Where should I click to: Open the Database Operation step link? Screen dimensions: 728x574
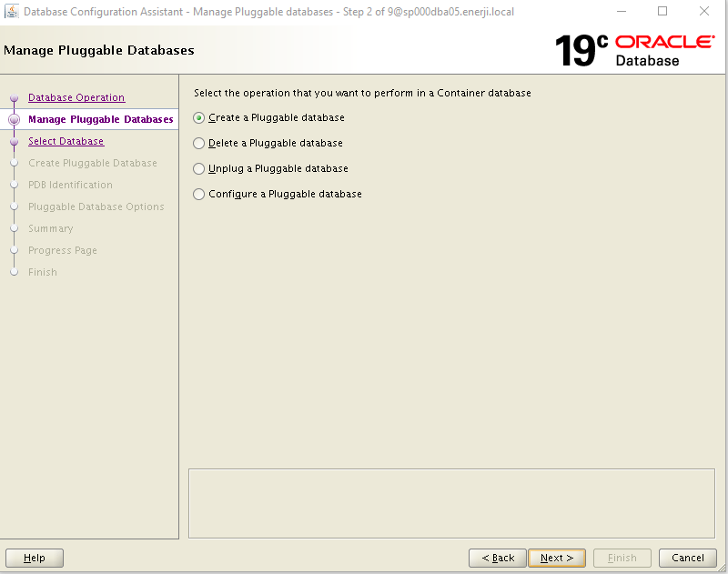76,97
